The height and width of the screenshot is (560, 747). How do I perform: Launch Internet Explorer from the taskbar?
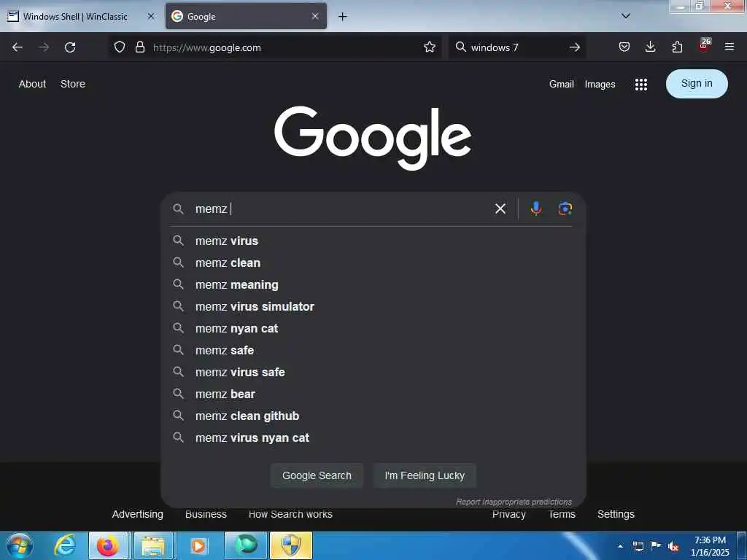65,545
